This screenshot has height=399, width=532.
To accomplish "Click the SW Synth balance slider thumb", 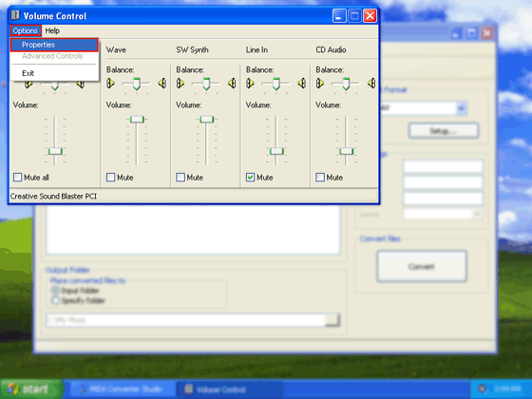I will point(206,84).
